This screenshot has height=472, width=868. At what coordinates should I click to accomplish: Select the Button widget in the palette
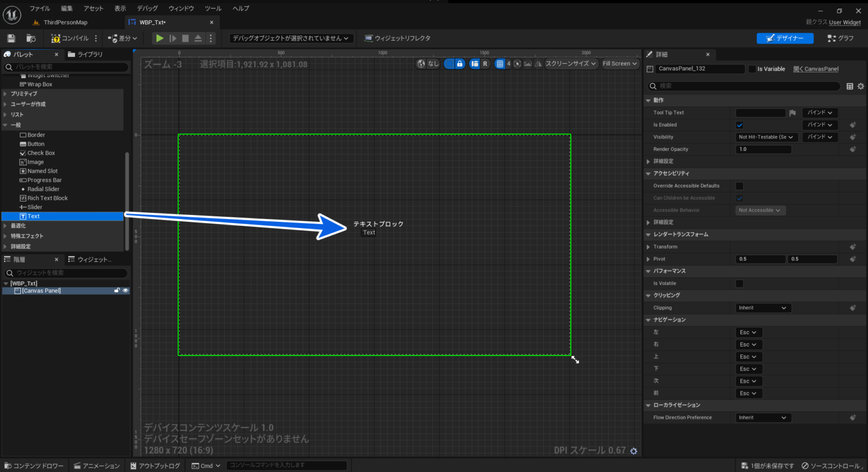click(x=35, y=143)
